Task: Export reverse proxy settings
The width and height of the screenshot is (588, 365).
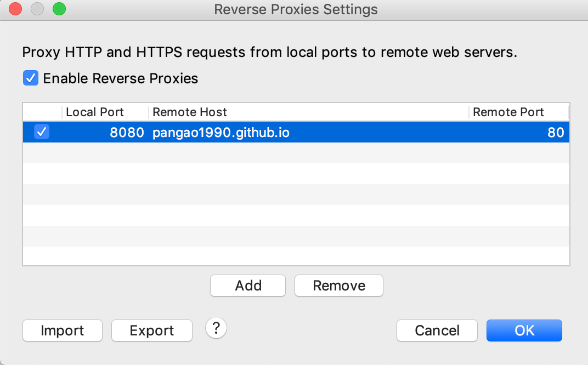Action: [152, 330]
